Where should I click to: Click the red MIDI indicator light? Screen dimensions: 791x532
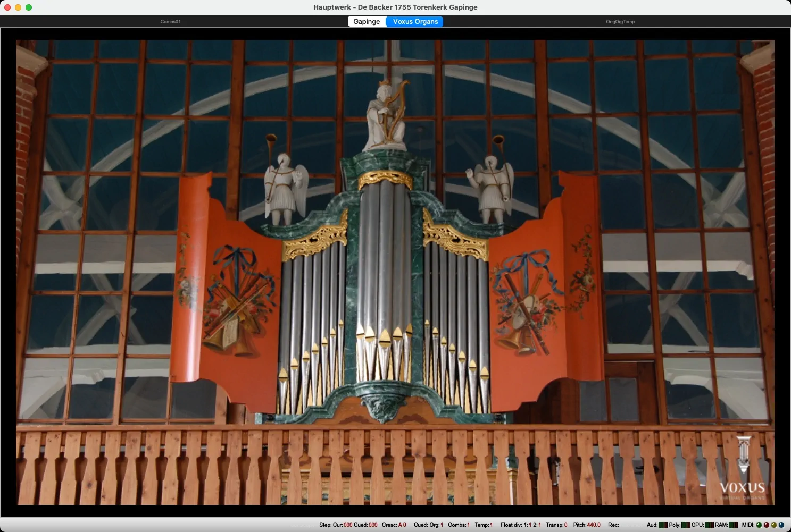(766, 525)
